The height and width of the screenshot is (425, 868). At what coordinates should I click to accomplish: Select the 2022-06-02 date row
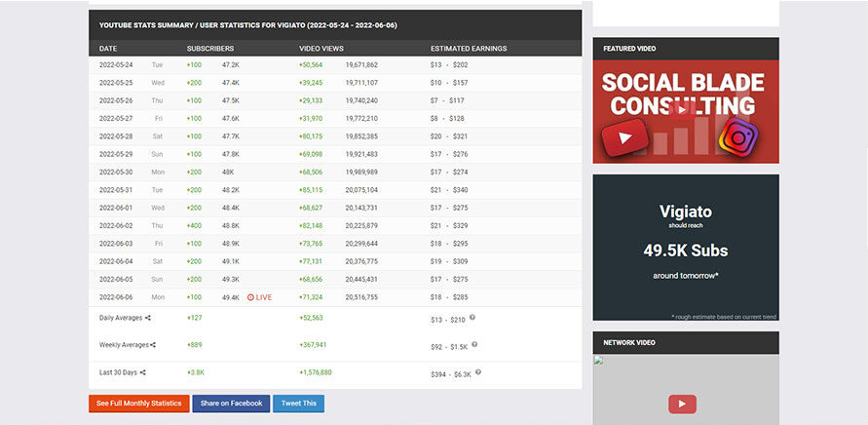click(117, 225)
